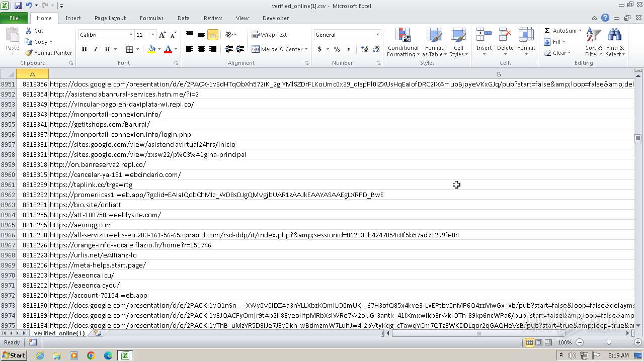The height and width of the screenshot is (362, 644).
Task: Click the insert new worksheet tab icon
Action: (x=98, y=333)
